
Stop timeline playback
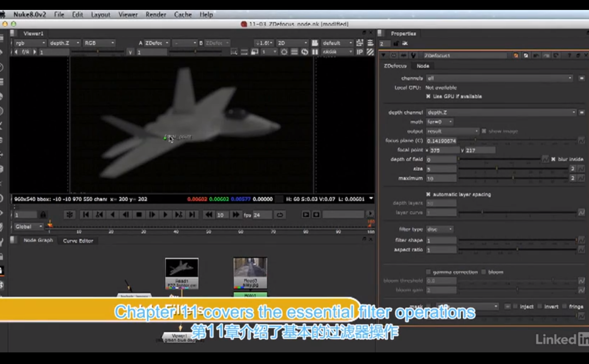(139, 215)
